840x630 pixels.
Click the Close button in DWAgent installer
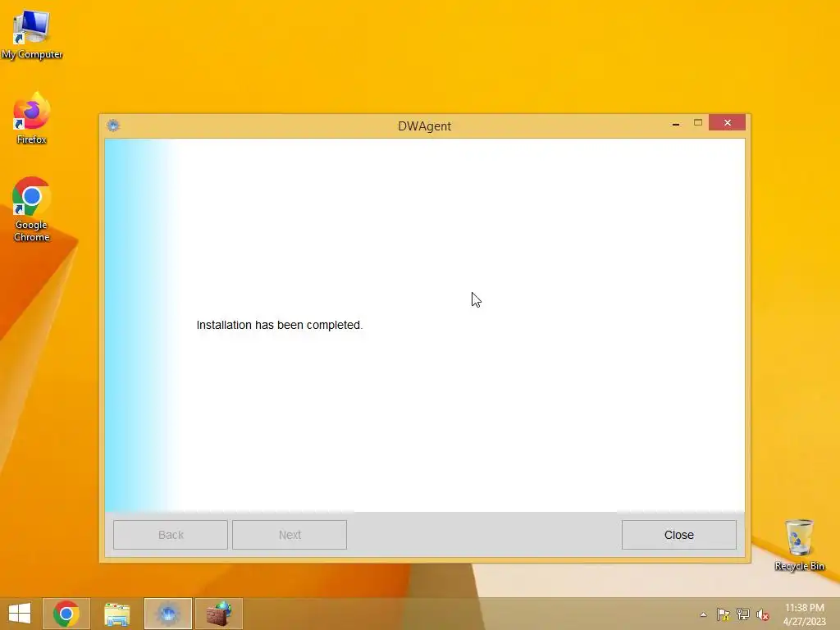[678, 535]
